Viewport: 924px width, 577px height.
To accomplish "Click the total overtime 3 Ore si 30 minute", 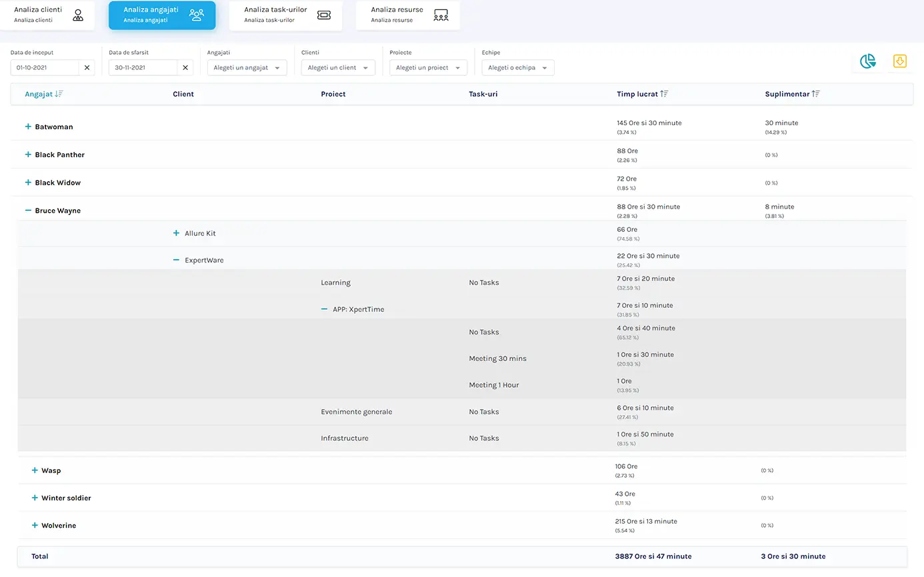I will click(x=793, y=556).
